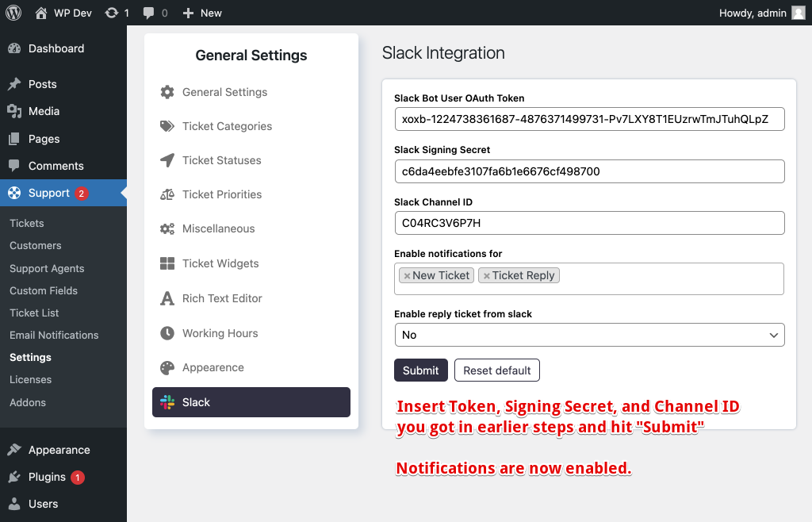Click the Miscellaneous gears icon
812x522 pixels.
[167, 229]
